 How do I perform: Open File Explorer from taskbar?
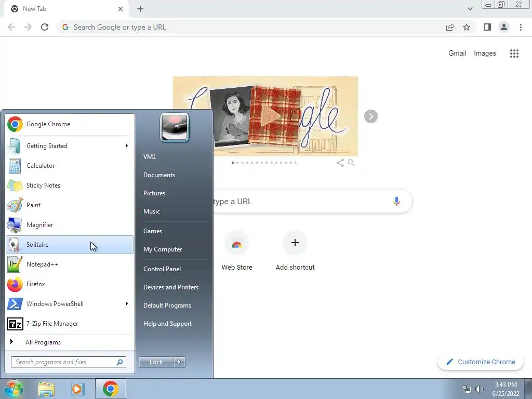click(x=46, y=389)
